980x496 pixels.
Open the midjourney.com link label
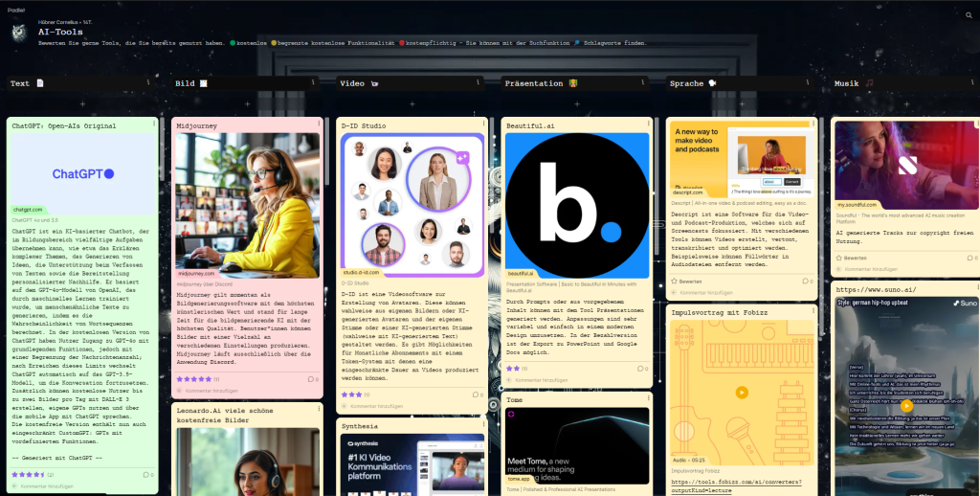195,273
